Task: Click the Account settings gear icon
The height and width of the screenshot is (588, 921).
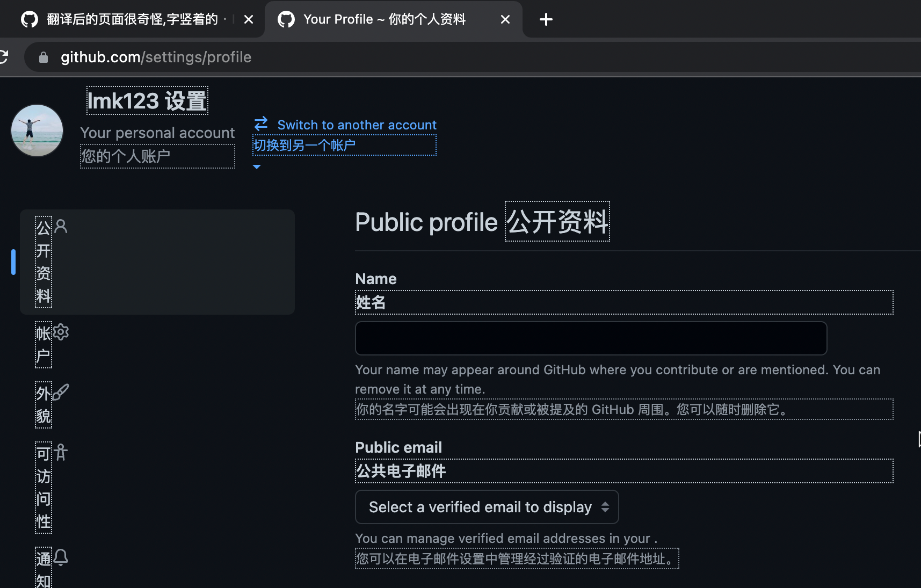Action: (x=61, y=332)
